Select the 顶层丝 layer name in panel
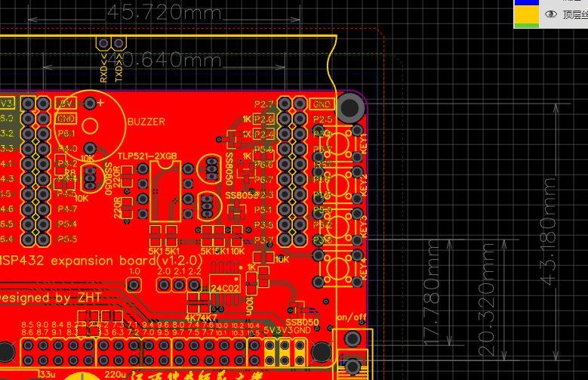The image size is (588, 380). click(x=575, y=14)
